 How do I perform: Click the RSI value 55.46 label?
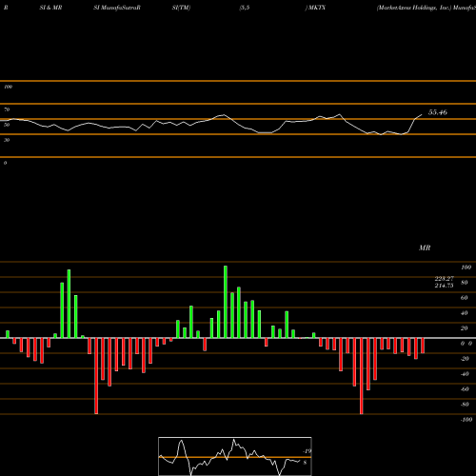pos(438,112)
